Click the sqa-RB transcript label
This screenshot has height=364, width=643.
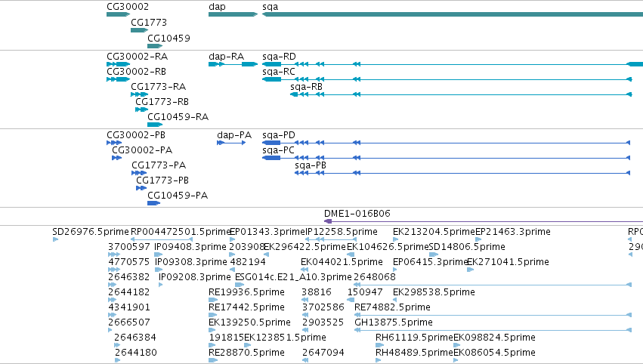pos(306,87)
